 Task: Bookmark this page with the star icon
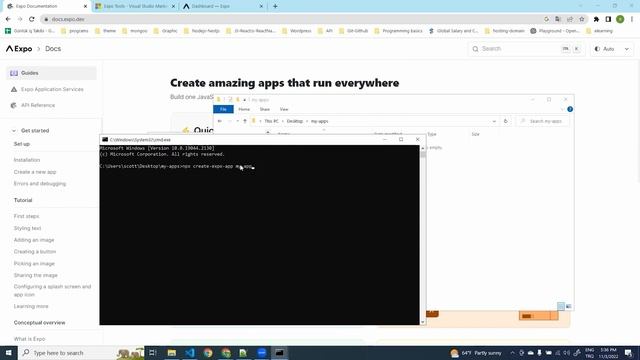582,19
